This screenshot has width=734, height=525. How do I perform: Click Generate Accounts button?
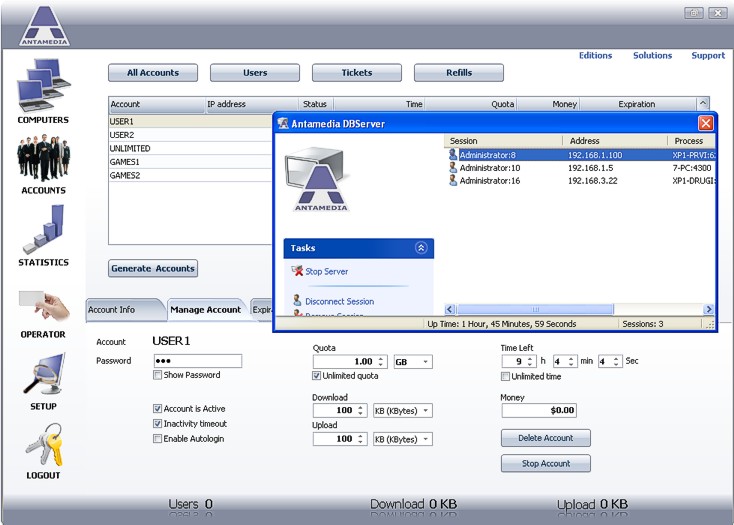153,269
